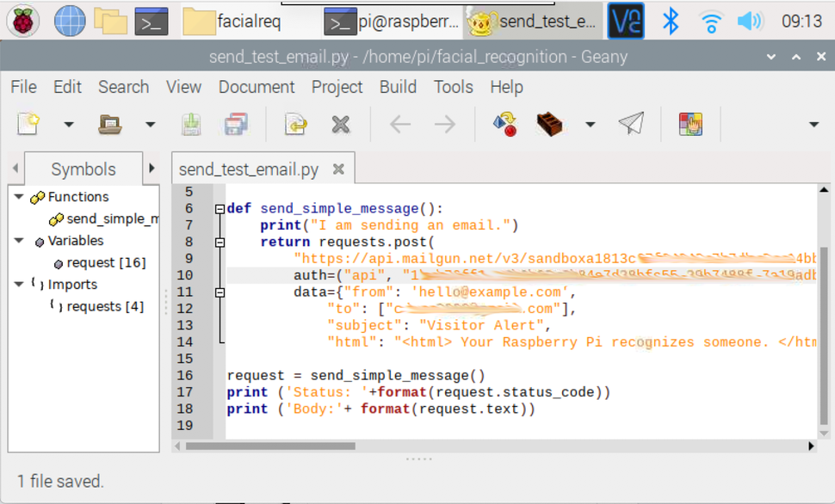
Task: Open the Document menu
Action: point(257,87)
